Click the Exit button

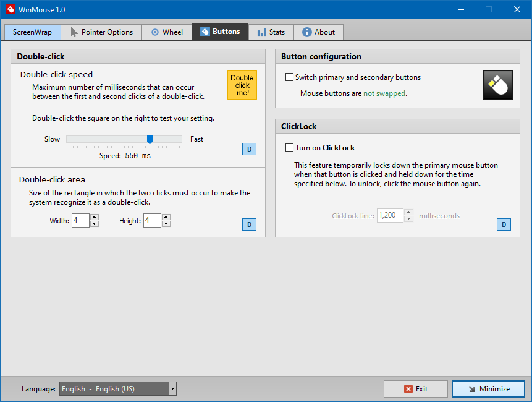tap(416, 389)
